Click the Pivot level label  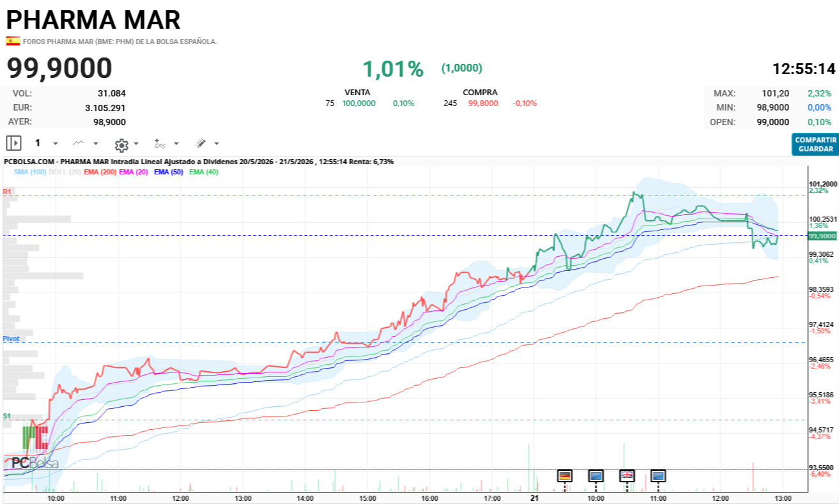[11, 338]
